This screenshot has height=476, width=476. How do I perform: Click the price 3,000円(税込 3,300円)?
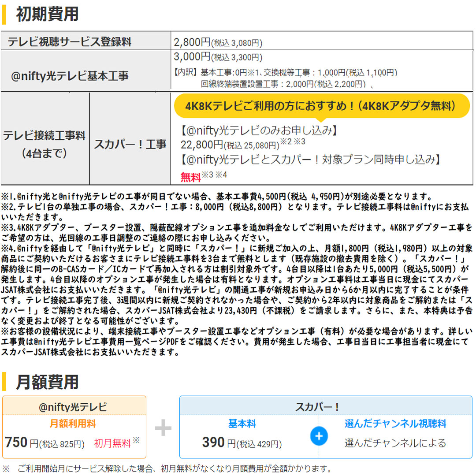click(x=218, y=57)
